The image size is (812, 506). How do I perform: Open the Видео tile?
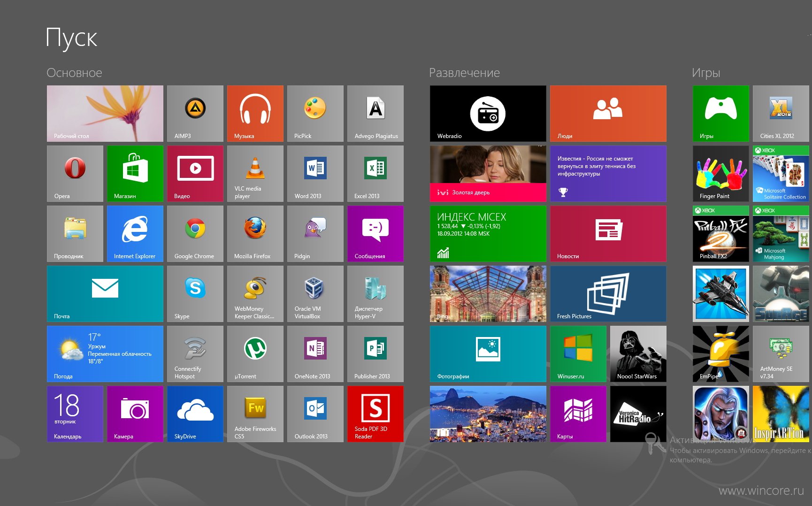point(195,174)
